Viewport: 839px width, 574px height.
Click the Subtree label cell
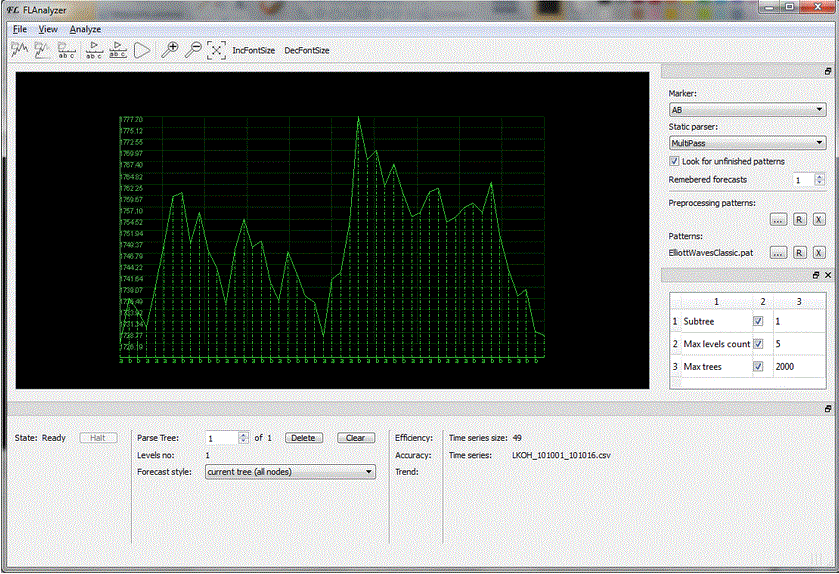716,321
